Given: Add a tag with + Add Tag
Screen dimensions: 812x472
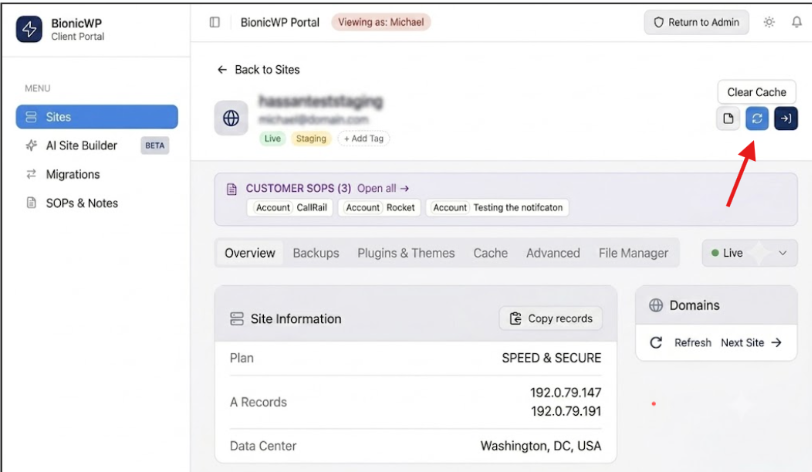Looking at the screenshot, I should [x=364, y=139].
